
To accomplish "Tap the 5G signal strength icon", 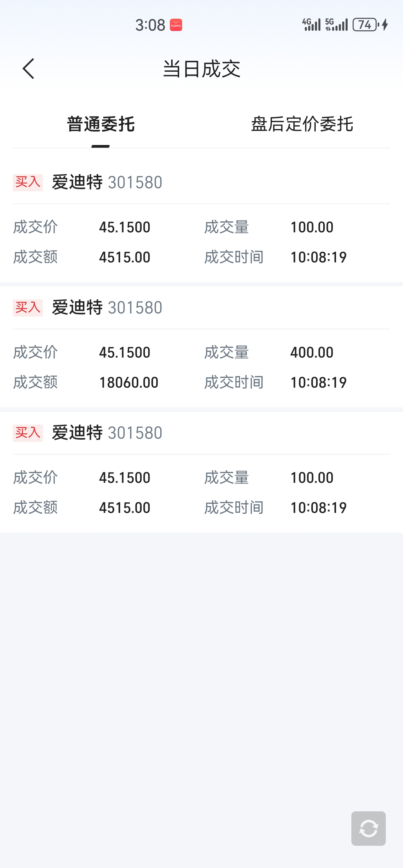I will 336,25.
